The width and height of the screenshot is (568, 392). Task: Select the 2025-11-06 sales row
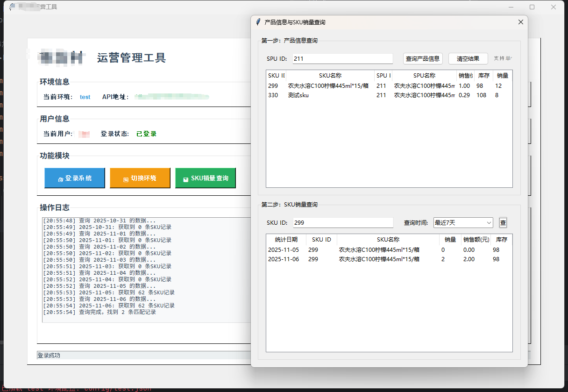pyautogui.click(x=389, y=259)
